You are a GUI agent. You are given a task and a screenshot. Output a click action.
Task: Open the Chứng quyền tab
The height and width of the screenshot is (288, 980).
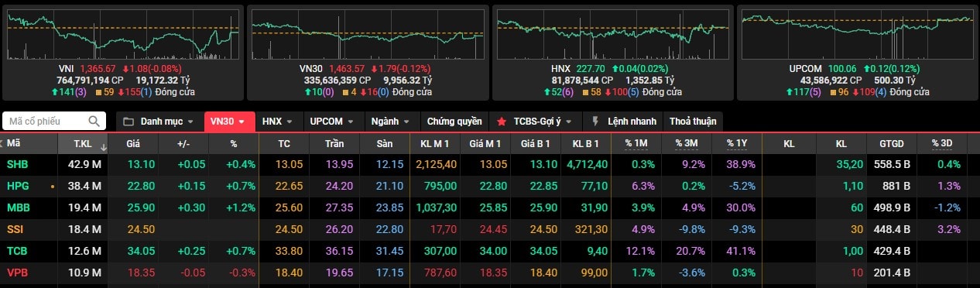(x=454, y=122)
